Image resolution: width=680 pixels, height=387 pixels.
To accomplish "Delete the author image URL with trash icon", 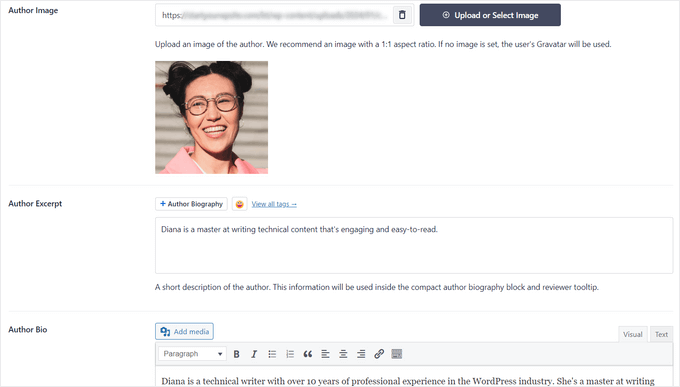I will [x=402, y=15].
